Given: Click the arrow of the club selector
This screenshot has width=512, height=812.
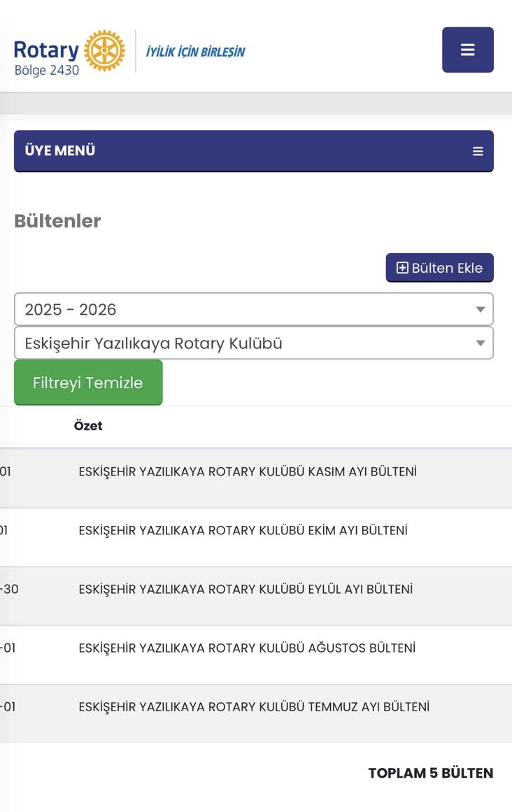Looking at the screenshot, I should tap(481, 343).
